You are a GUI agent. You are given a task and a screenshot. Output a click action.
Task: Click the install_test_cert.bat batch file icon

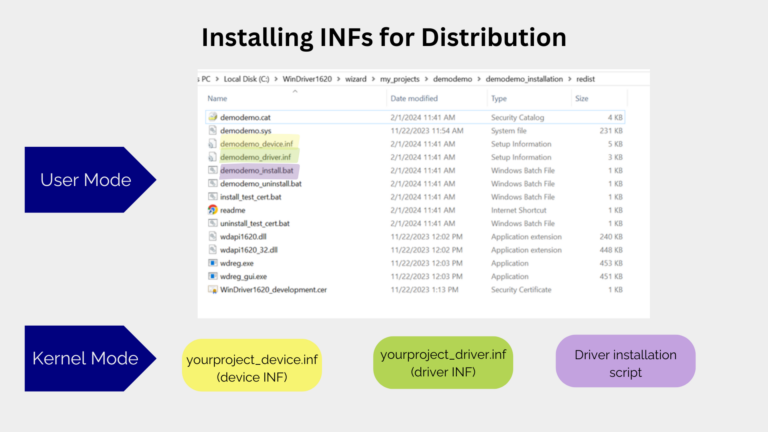click(x=212, y=196)
